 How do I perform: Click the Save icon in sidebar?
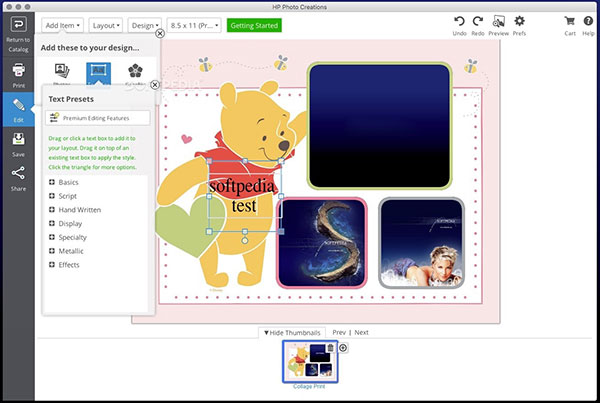click(x=18, y=139)
